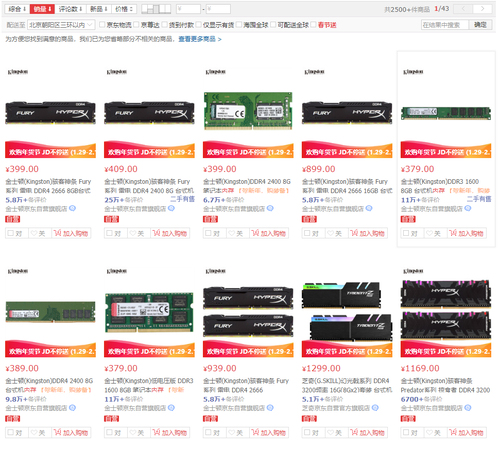
Task: Add the ¥939.00 Fury DDR4 2666 kit to cart
Action: (269, 433)
